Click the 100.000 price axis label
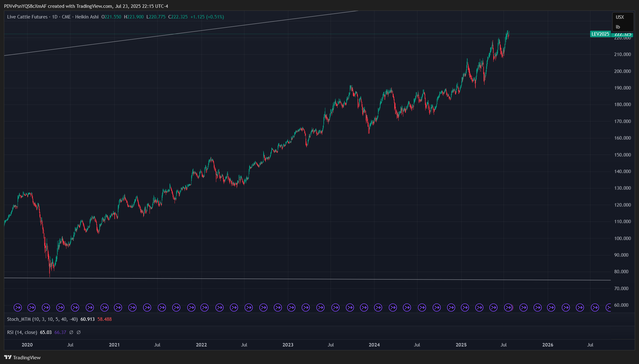Image resolution: width=639 pixels, height=364 pixels. 622,238
